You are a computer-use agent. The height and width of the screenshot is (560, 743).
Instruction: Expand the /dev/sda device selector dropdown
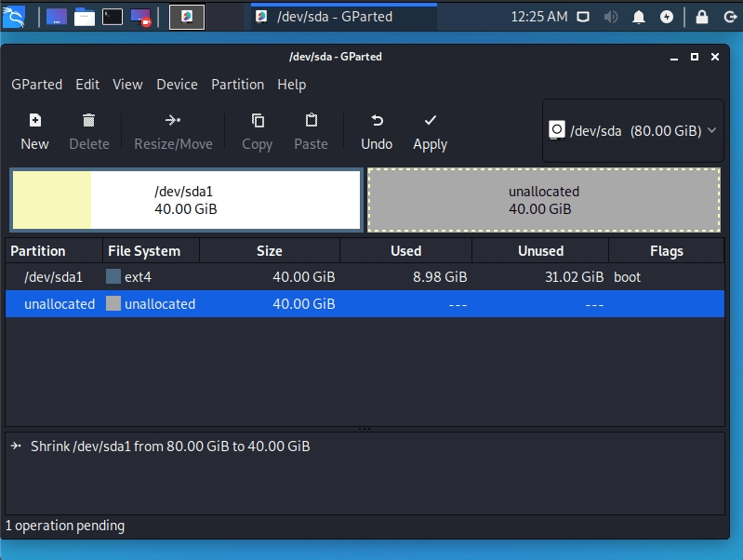[632, 131]
